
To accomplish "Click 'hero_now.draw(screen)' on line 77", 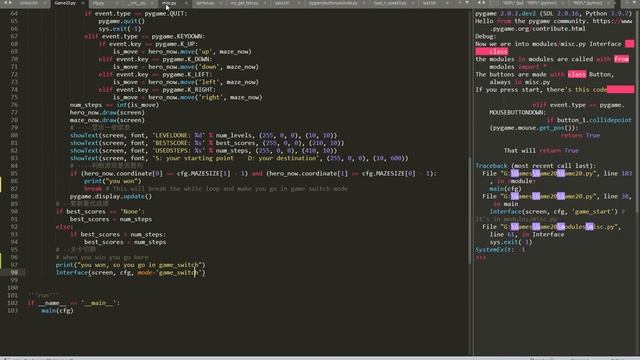I will pyautogui.click(x=107, y=113).
